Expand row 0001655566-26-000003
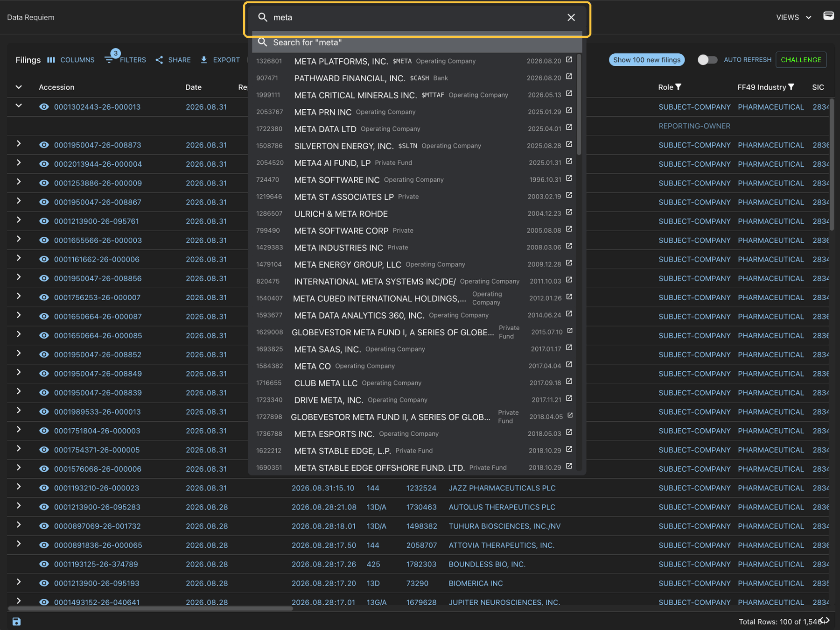Viewport: 840px width, 630px height. coord(19,239)
